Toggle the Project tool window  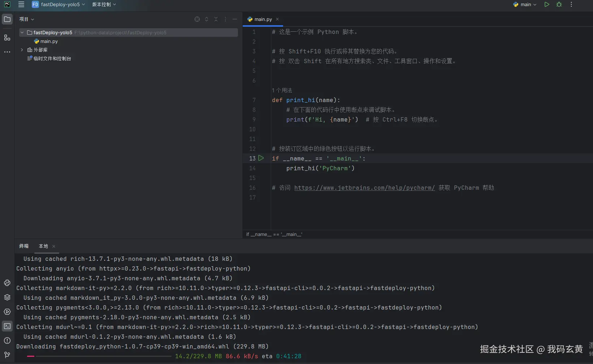tap(7, 19)
